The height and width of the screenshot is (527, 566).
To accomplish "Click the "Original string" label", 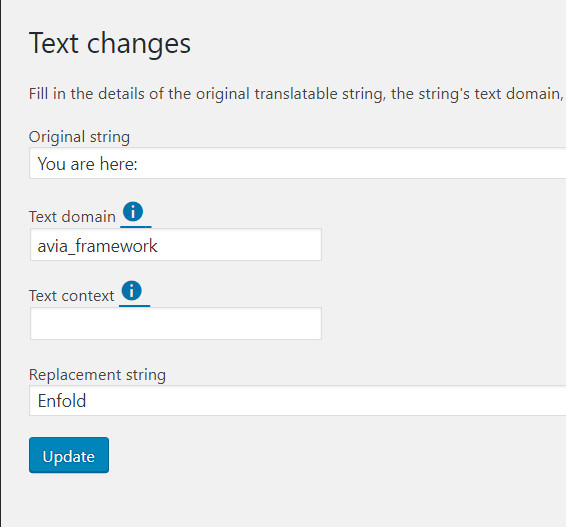I will coord(79,137).
